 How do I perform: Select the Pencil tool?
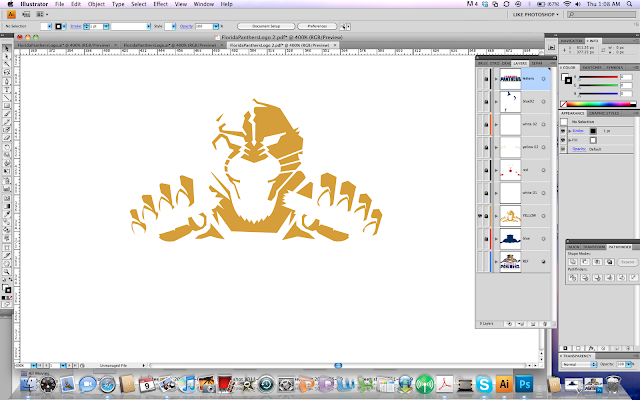point(7,122)
